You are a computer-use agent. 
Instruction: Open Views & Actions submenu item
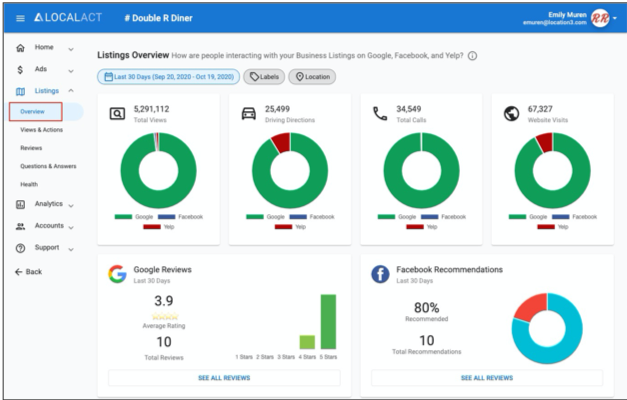pyautogui.click(x=42, y=130)
